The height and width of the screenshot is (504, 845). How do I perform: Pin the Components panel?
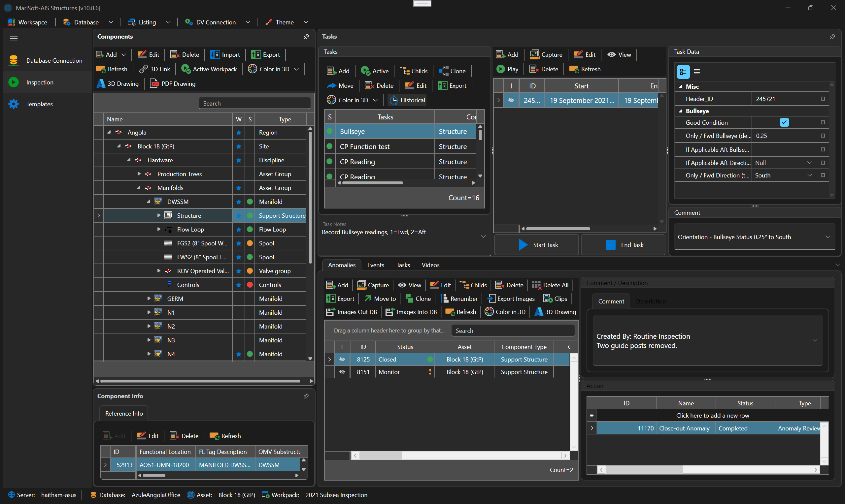coord(306,36)
